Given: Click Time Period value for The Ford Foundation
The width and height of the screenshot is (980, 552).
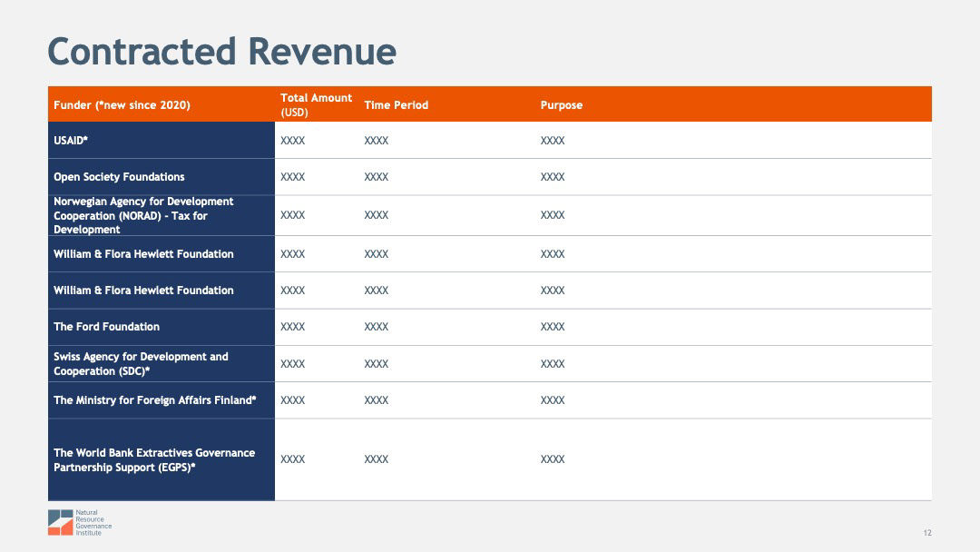Looking at the screenshot, I should 377,327.
